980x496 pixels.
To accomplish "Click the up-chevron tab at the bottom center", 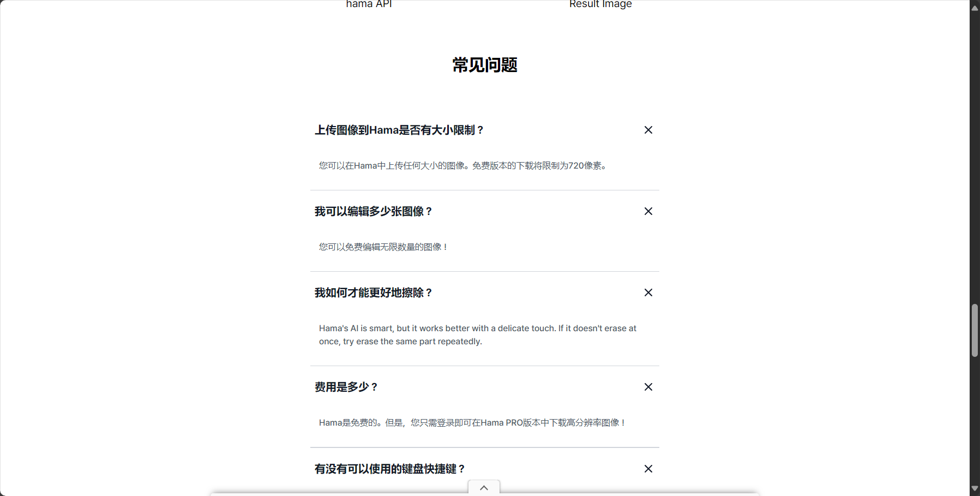I will (484, 488).
